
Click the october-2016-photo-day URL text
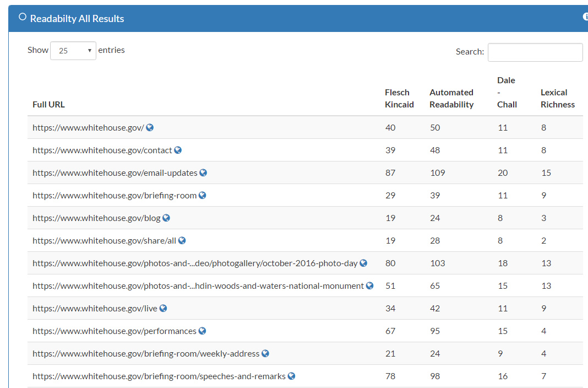195,263
